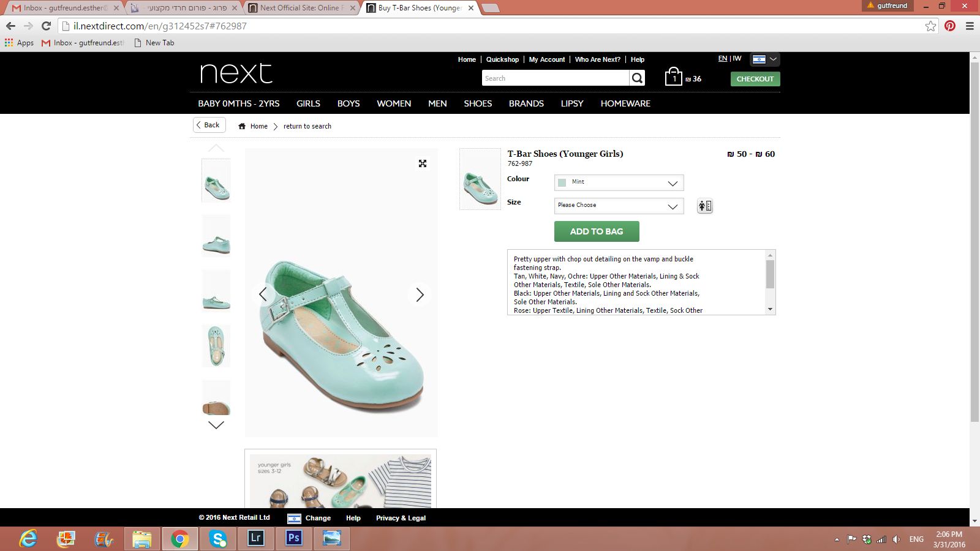
Task: Click the CHECKOUT button
Action: (x=755, y=79)
